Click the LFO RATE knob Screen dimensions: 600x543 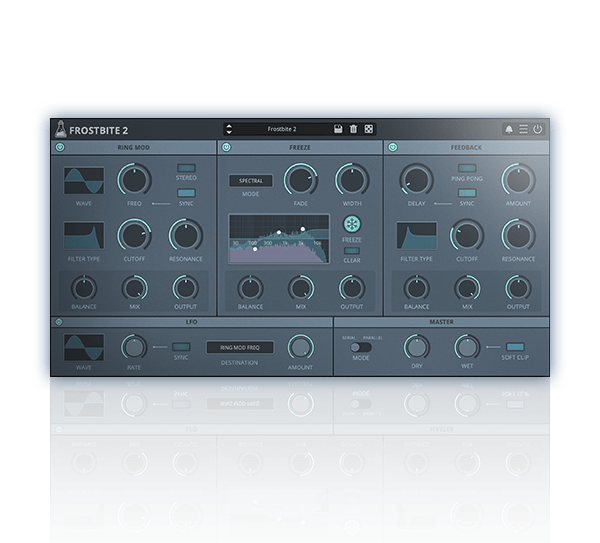coord(134,347)
